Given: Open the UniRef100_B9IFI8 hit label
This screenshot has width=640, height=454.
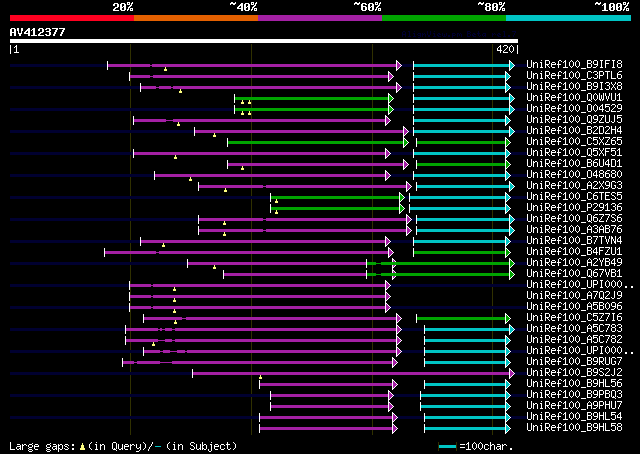Looking at the screenshot, I should click(574, 65).
